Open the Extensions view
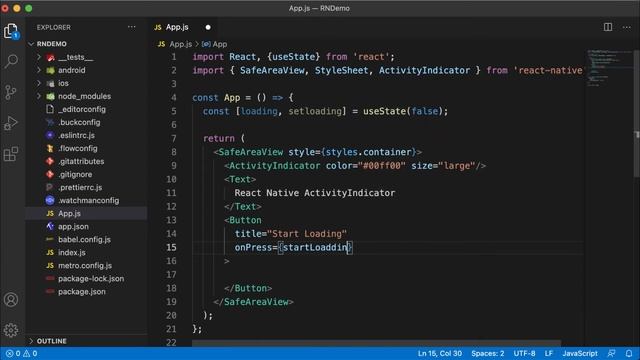 pyautogui.click(x=11, y=154)
